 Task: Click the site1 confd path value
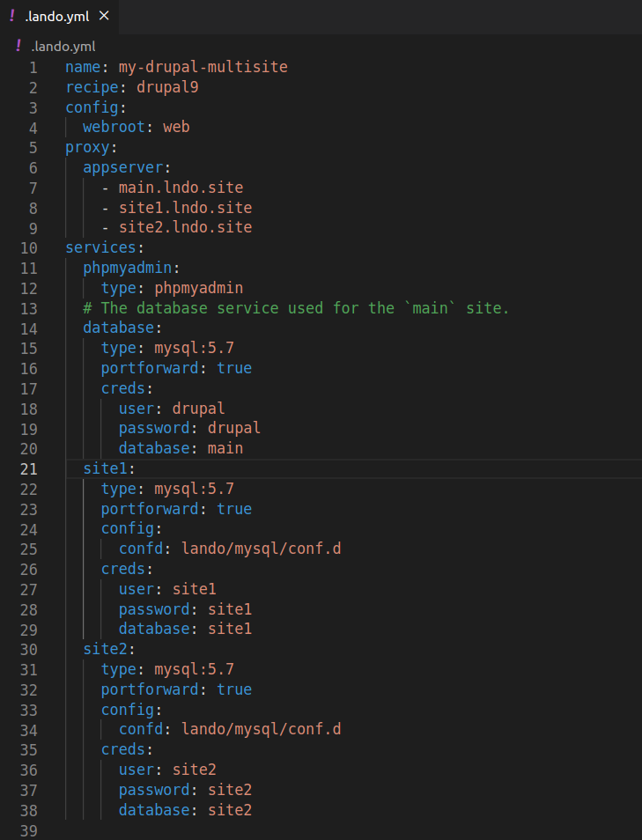tap(261, 549)
